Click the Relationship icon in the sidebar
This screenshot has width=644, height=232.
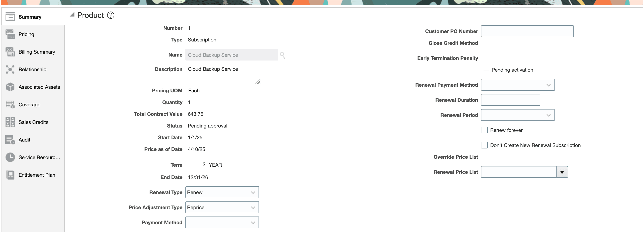[10, 69]
